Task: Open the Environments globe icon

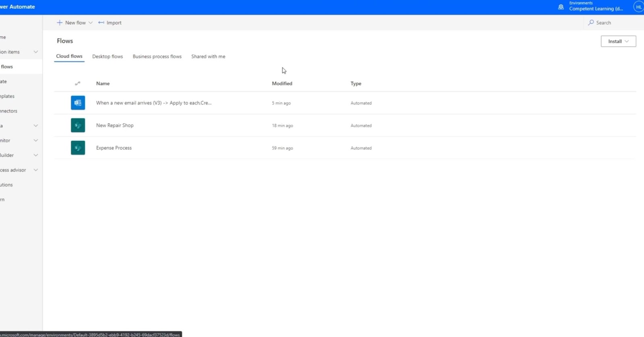Action: (561, 7)
